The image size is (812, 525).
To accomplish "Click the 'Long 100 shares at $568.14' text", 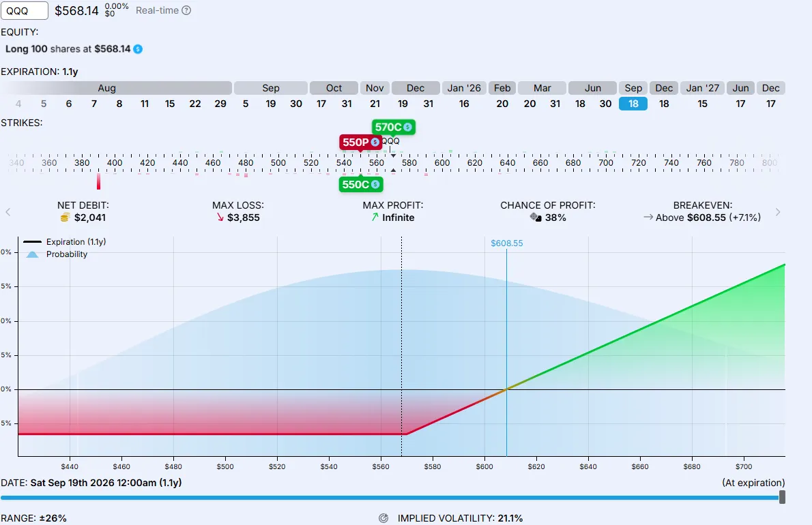I will coord(68,49).
